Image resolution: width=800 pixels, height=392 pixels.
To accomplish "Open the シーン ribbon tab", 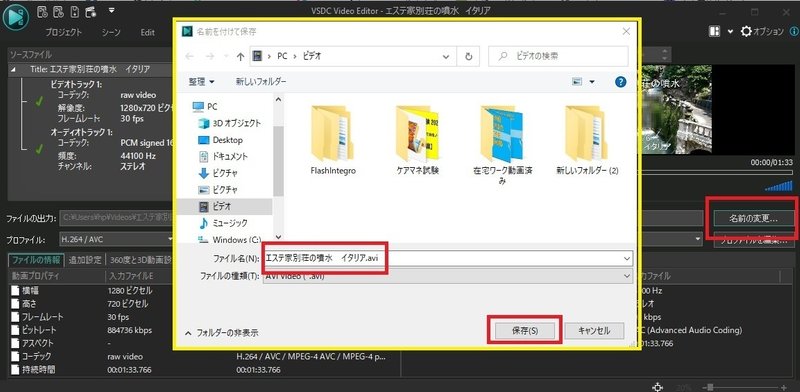I will click(111, 32).
